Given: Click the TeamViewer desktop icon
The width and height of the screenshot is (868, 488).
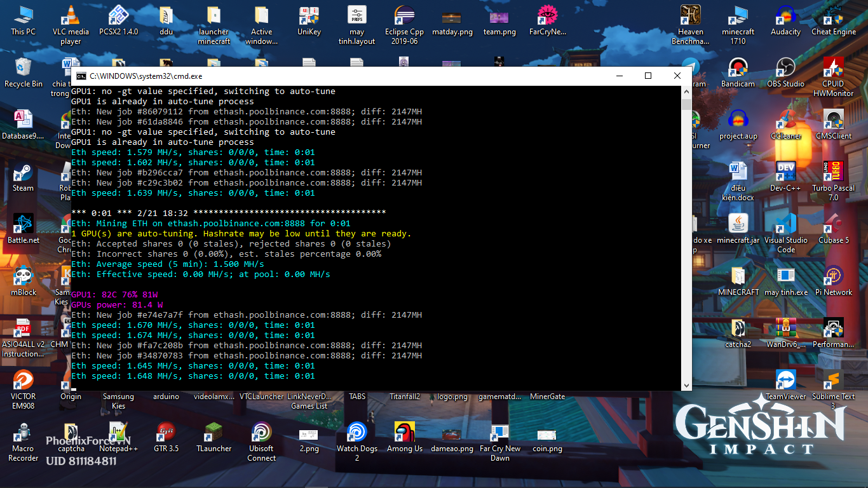Looking at the screenshot, I should (x=785, y=381).
